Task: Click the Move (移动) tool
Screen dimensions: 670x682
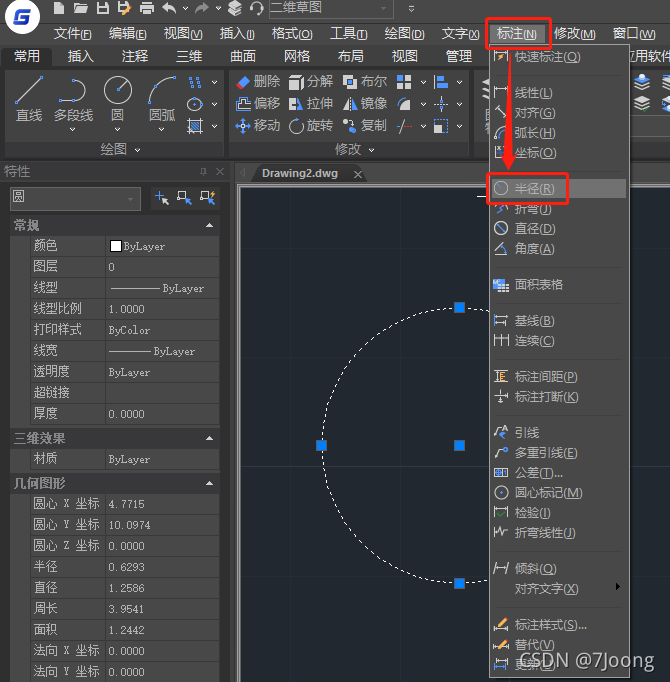Action: 258,126
